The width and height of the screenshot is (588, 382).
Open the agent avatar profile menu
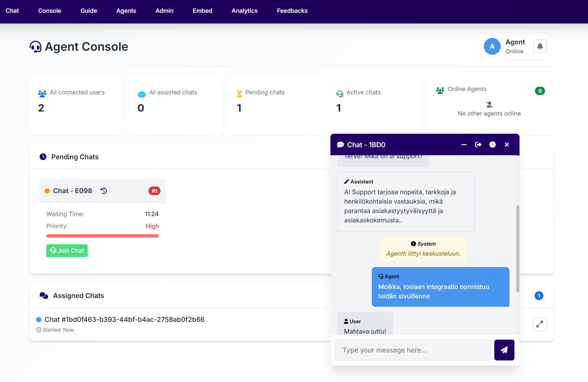coord(492,46)
